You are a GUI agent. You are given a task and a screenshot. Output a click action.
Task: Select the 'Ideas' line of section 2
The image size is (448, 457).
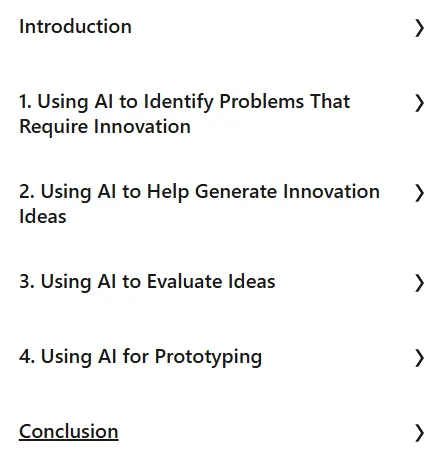(43, 217)
